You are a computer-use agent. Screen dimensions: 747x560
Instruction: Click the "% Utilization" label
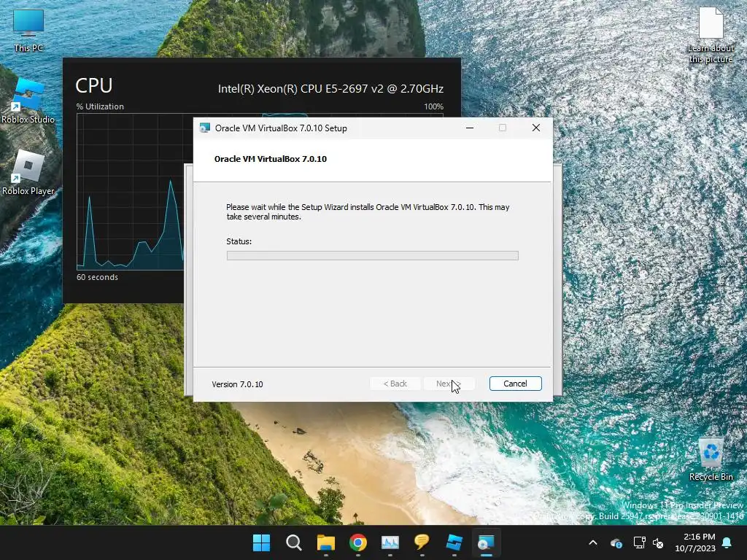click(100, 106)
